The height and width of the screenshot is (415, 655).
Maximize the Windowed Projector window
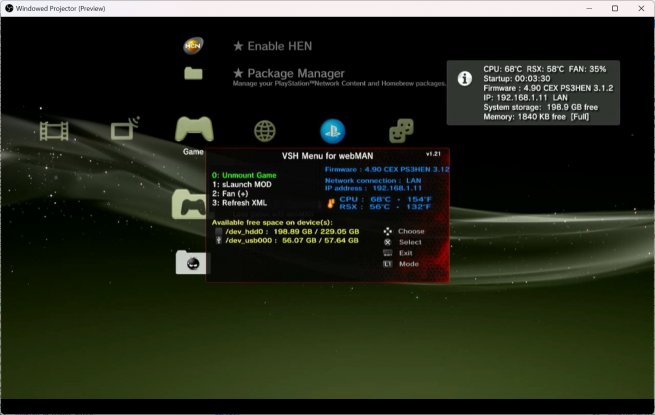[614, 8]
